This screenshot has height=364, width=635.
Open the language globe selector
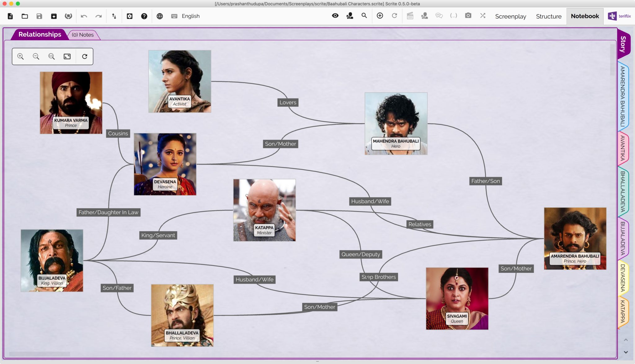(160, 16)
